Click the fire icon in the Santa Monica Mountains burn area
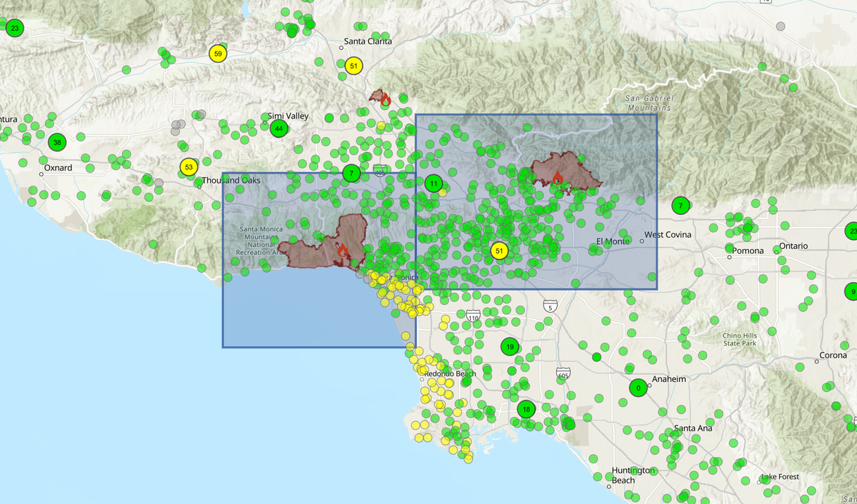The width and height of the screenshot is (857, 504). pyautogui.click(x=342, y=250)
